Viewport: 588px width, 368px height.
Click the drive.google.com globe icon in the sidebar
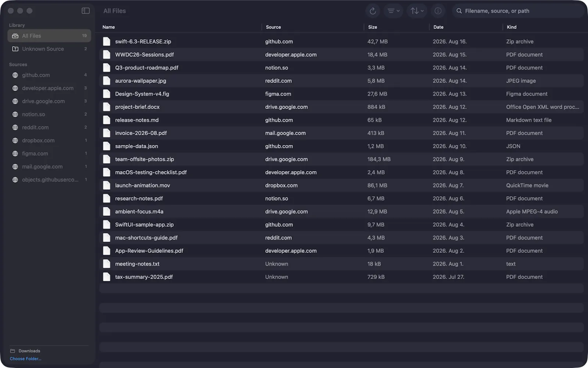click(x=15, y=101)
